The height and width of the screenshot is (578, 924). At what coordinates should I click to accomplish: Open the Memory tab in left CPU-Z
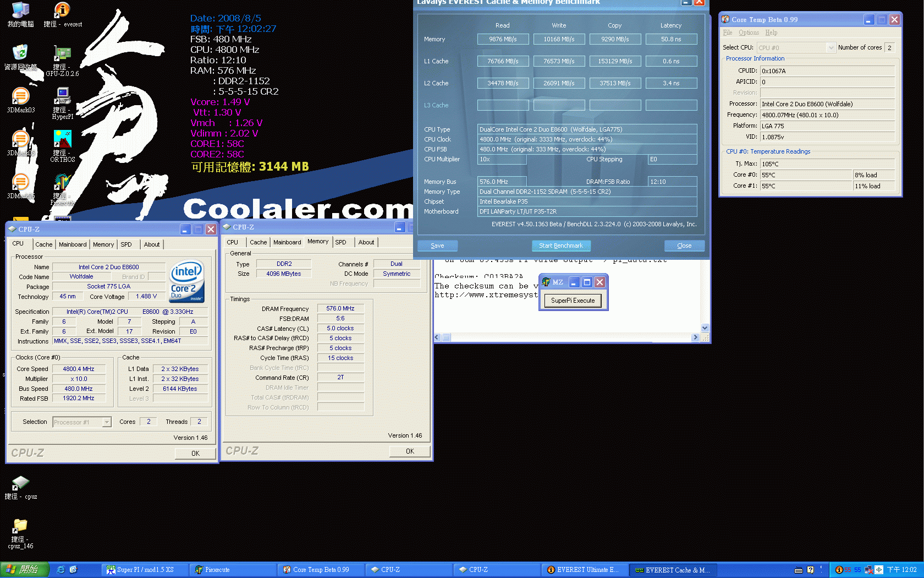[103, 244]
